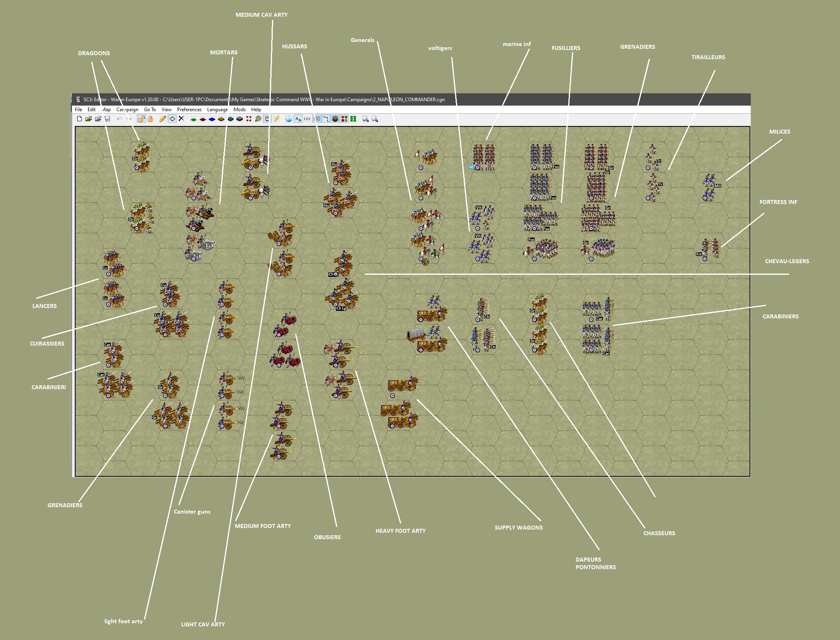Select the X delete tool
The width and height of the screenshot is (840, 640).
click(182, 119)
